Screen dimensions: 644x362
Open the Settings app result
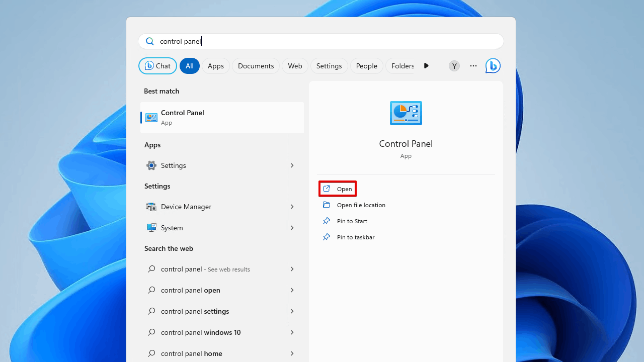pyautogui.click(x=222, y=165)
